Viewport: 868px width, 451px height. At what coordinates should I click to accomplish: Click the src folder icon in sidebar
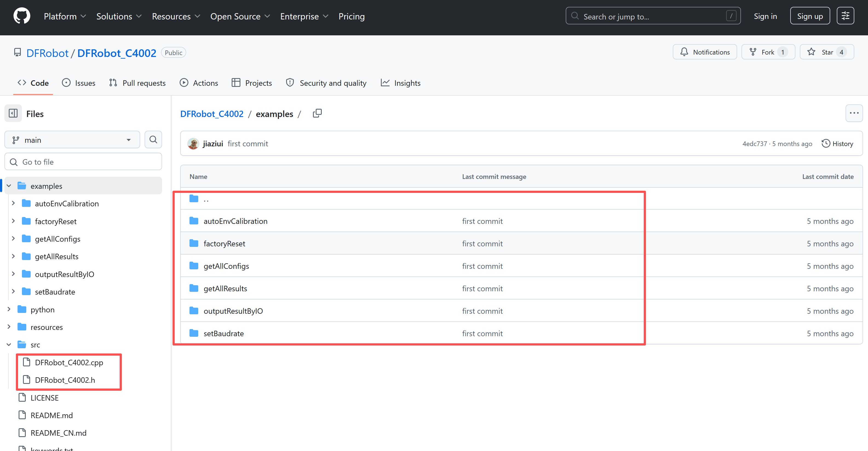click(22, 344)
